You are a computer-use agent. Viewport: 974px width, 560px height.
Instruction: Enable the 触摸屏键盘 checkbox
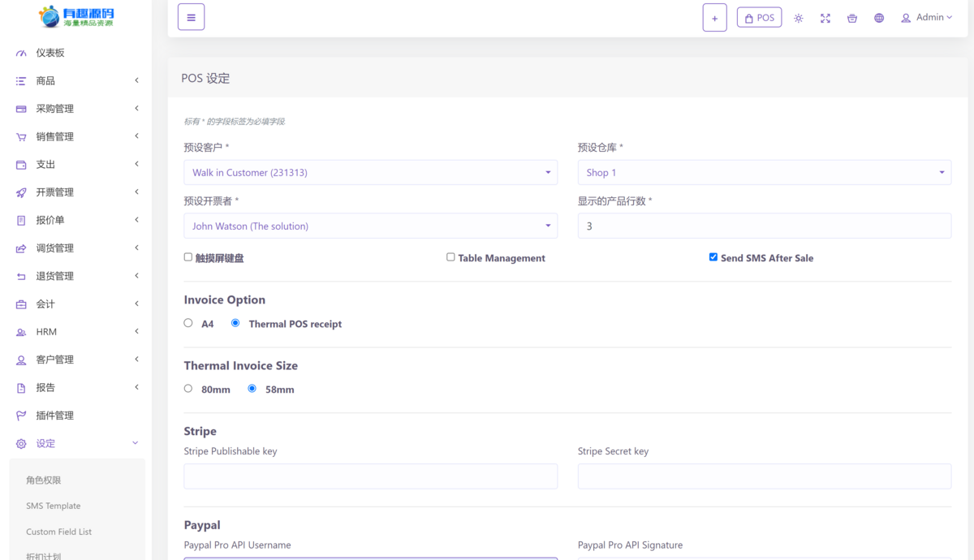(188, 257)
